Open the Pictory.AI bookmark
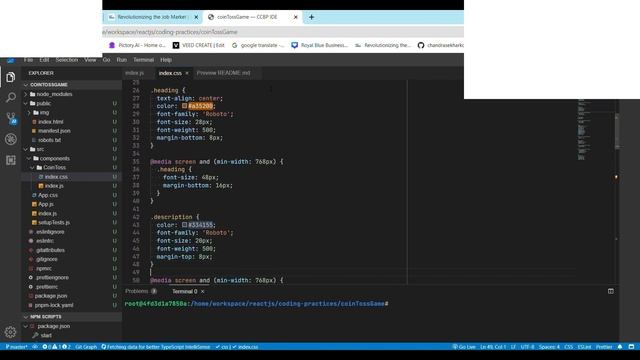640x360 pixels. [137, 45]
